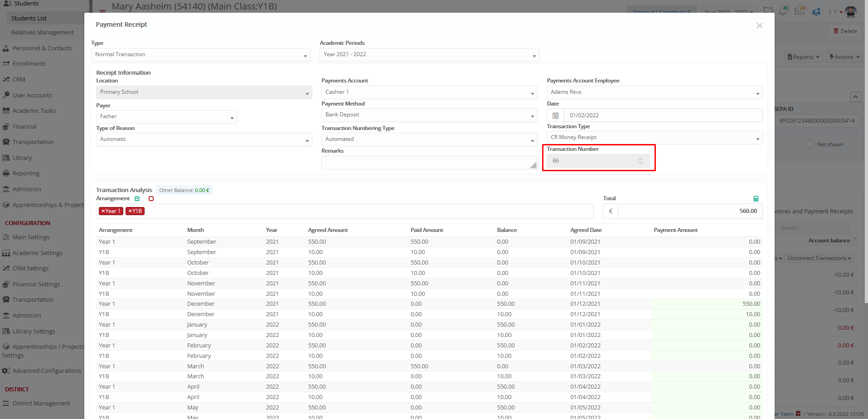This screenshot has width=868, height=419.
Task: Open Transaction Numbering Type dropdown
Action: (429, 139)
